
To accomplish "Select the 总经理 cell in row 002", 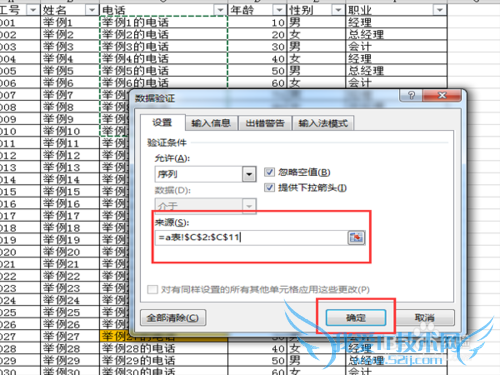I will [396, 34].
